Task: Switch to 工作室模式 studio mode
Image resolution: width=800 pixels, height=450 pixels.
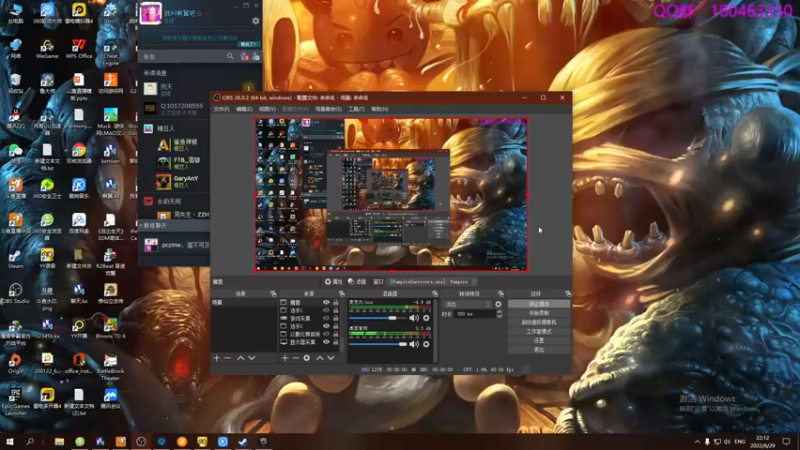Action: click(539, 332)
